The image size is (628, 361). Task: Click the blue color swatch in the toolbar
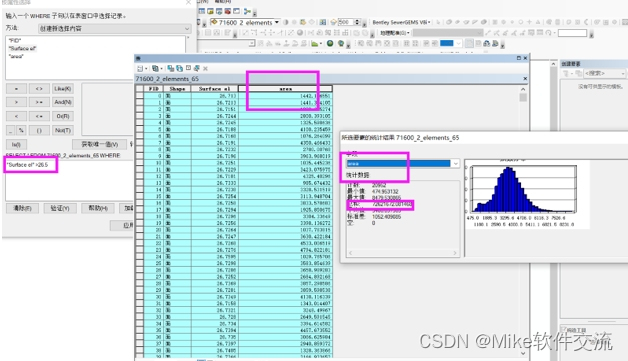[x=447, y=43]
